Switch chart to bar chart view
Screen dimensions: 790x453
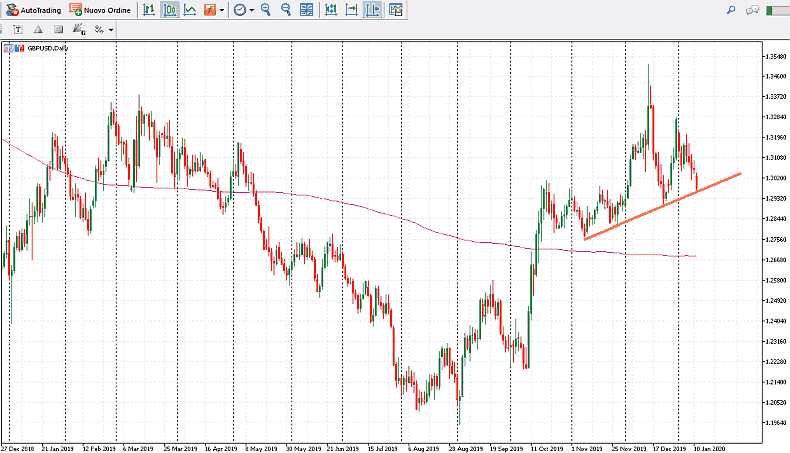coord(148,10)
